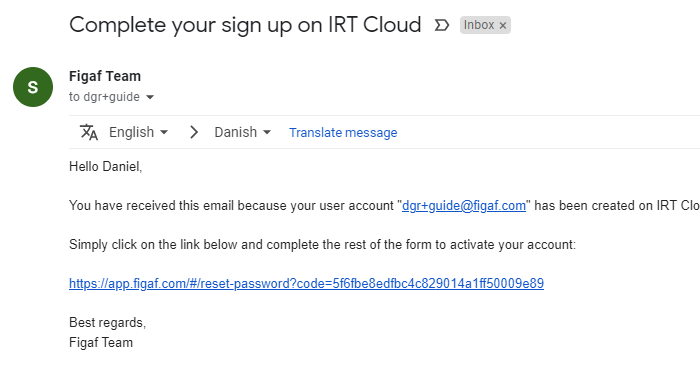
Task: Remove the Inbox label with its x
Action: click(x=503, y=26)
